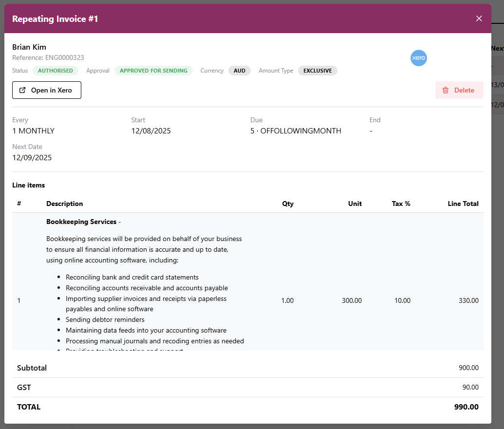Click the APPROVED FOR SENDING badge
504x429 pixels.
pos(153,71)
